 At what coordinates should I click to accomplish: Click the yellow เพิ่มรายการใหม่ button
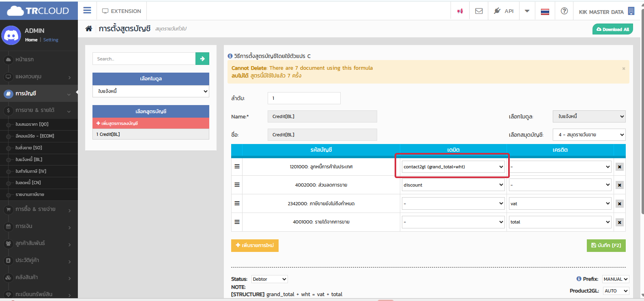point(255,245)
